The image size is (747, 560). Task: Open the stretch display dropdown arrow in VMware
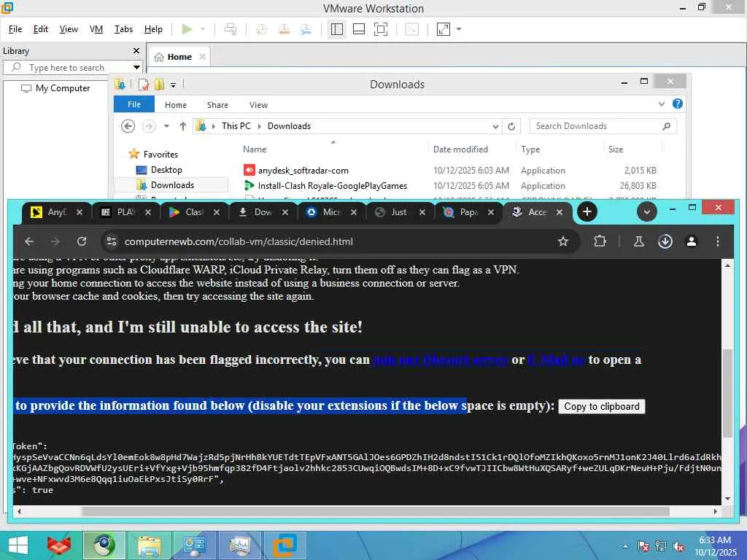click(459, 29)
